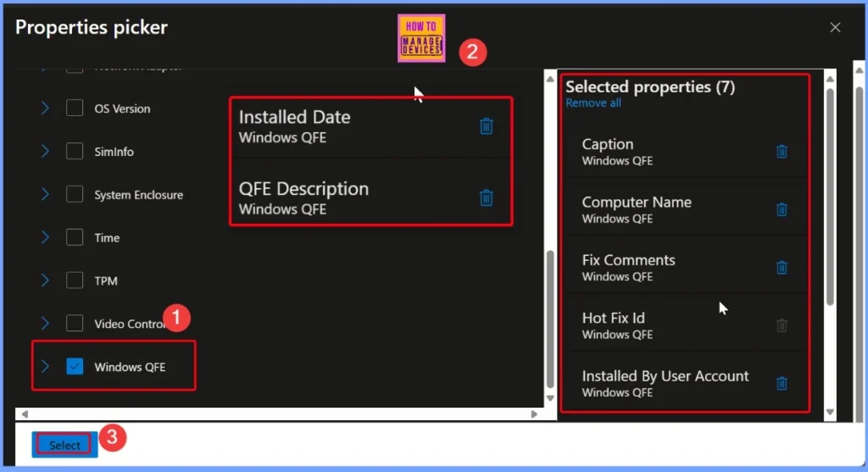The image size is (868, 472).
Task: Expand the Video Controller category
Action: click(45, 323)
